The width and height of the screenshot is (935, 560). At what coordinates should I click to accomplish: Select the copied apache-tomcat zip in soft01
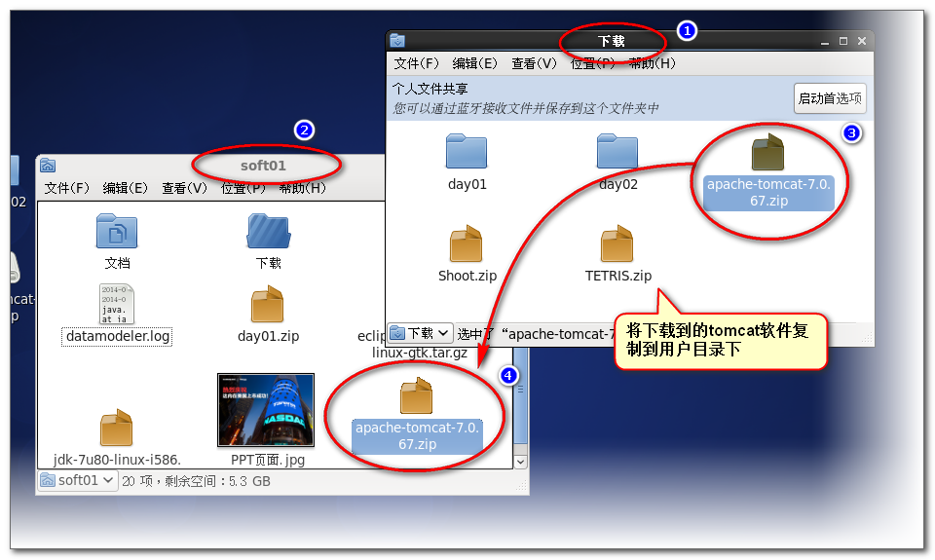(417, 397)
